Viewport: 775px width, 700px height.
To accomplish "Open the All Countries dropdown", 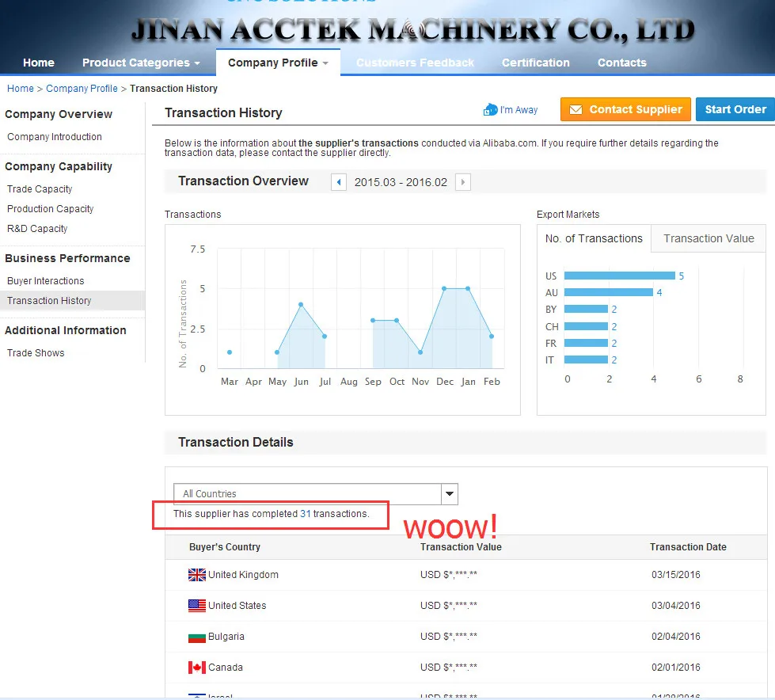I will (316, 494).
